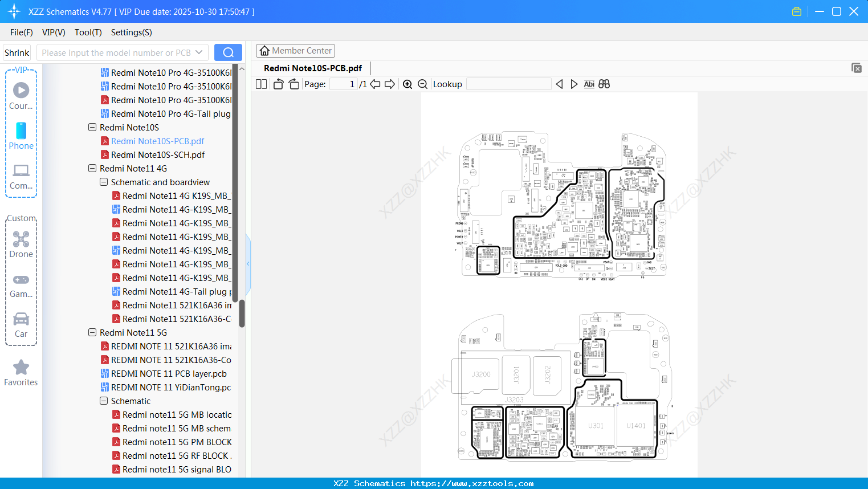
Task: Select the Computer category in sidebar
Action: 21,176
